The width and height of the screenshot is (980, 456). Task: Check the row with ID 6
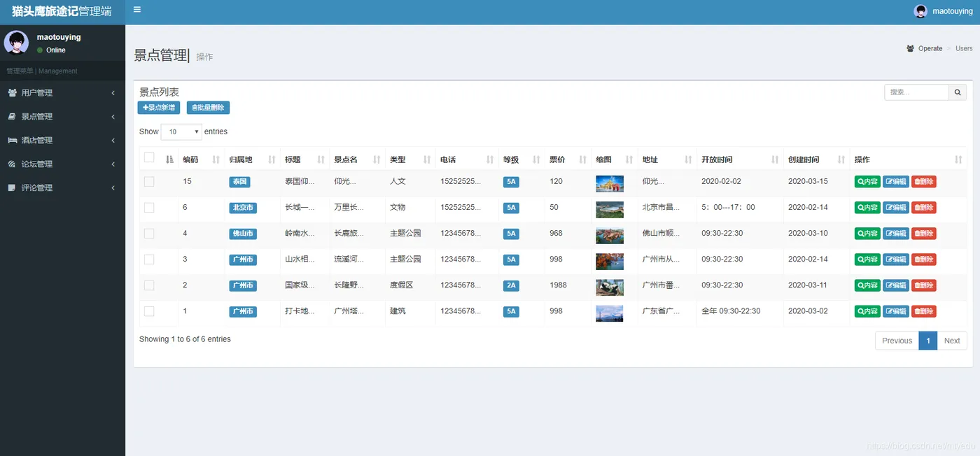[x=149, y=208]
